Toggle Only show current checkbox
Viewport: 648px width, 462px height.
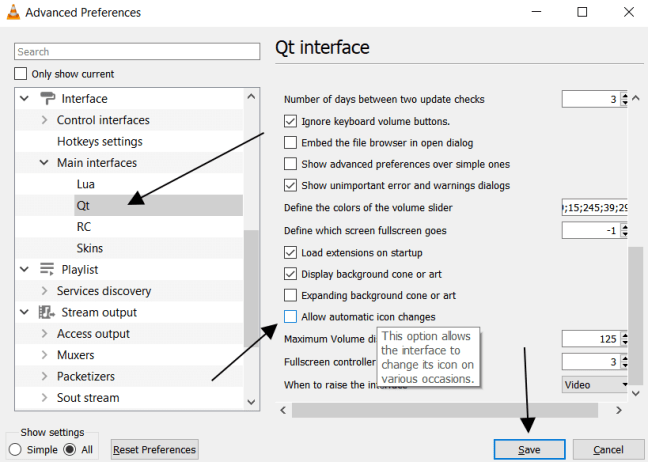pyautogui.click(x=21, y=74)
